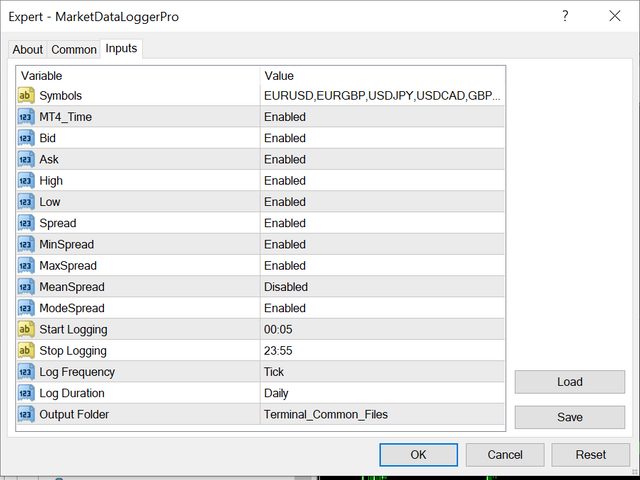Select the ModeSpread variable name

(72, 308)
